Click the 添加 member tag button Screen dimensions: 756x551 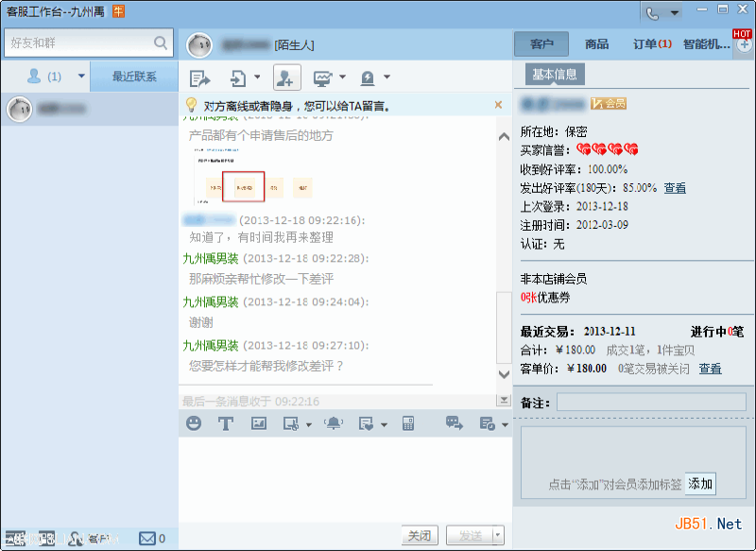pyautogui.click(x=699, y=483)
